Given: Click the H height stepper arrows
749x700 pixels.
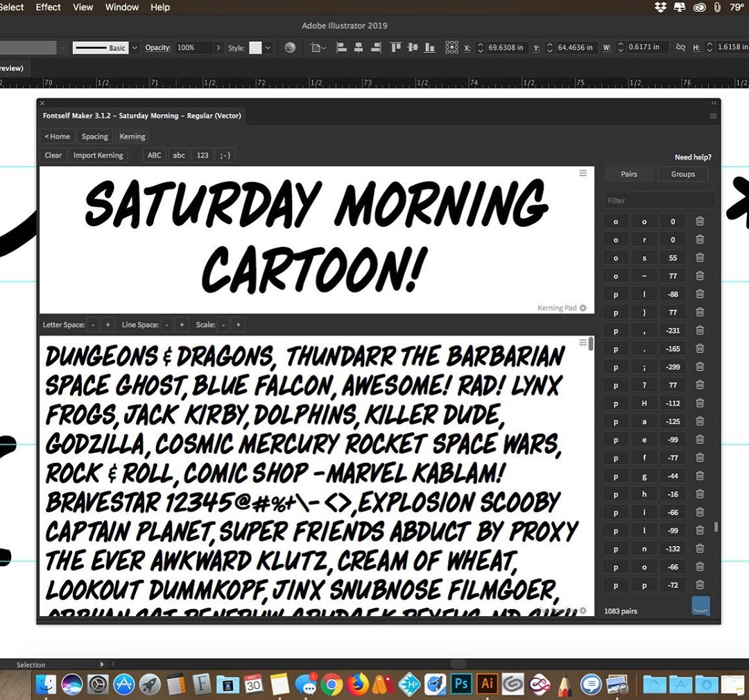Looking at the screenshot, I should 710,46.
